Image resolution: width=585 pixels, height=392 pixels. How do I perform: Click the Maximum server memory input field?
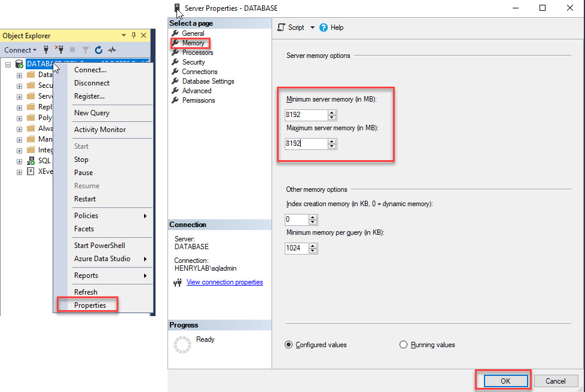coord(306,143)
